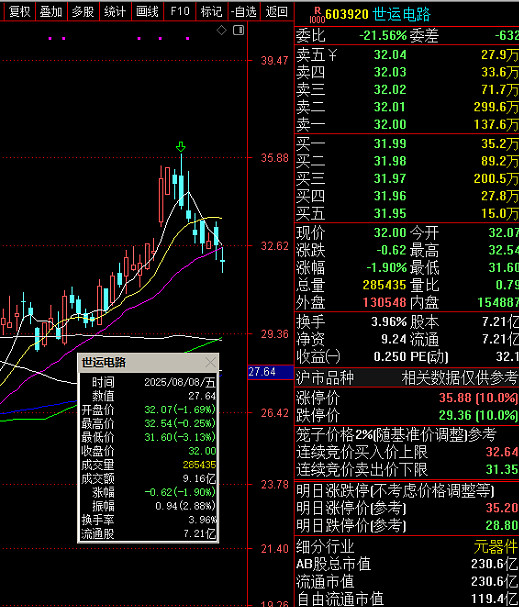The width and height of the screenshot is (519, 607).
Task: Click the blue 27.64 price axis marker
Action: click(271, 372)
